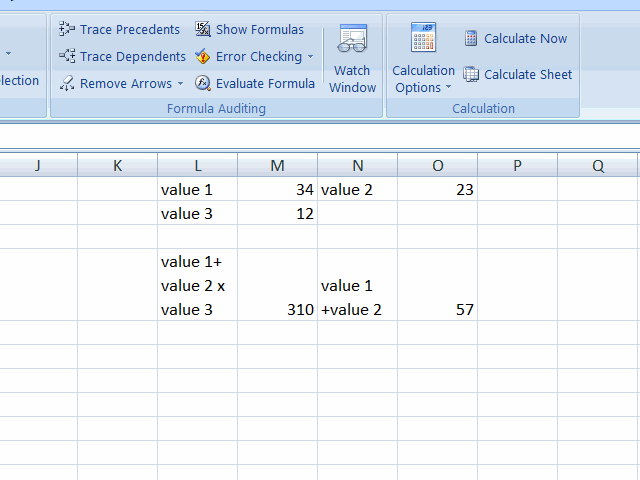Screen dimensions: 640x480
Task: Click the Remove Arrows eraser icon
Action: [67, 83]
